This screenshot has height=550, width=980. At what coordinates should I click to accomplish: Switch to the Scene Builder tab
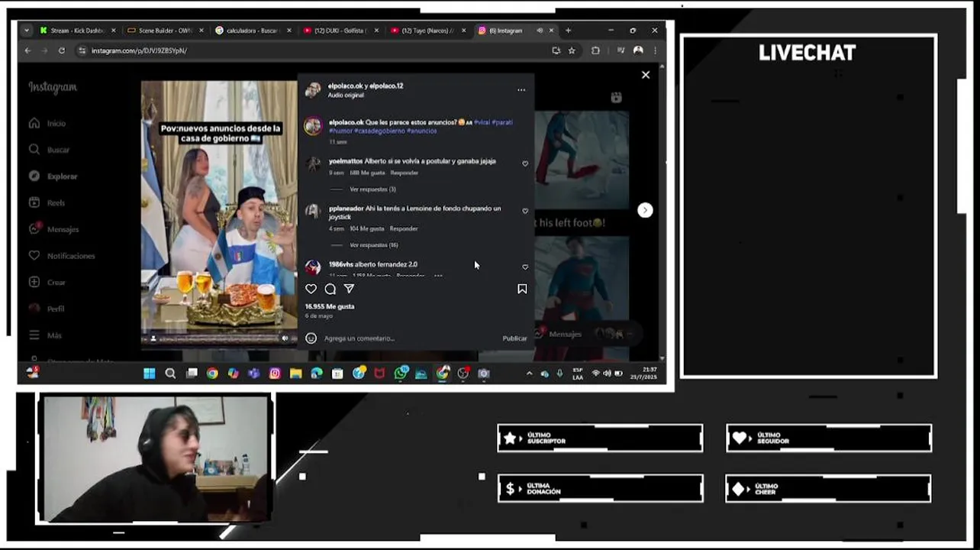click(165, 31)
